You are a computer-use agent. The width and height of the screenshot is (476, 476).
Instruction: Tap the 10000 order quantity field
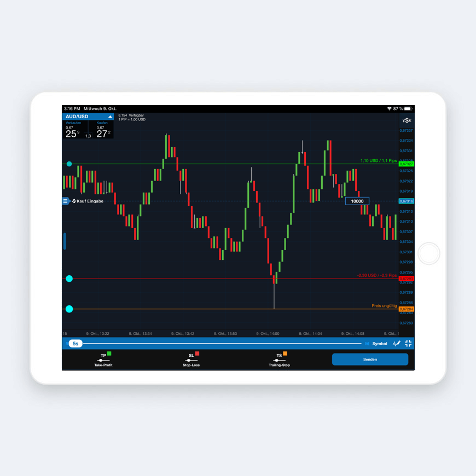point(357,201)
